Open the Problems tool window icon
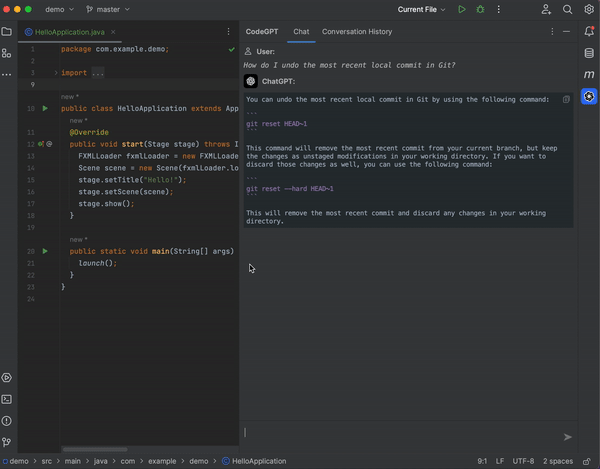The image size is (600, 469). pos(7,421)
